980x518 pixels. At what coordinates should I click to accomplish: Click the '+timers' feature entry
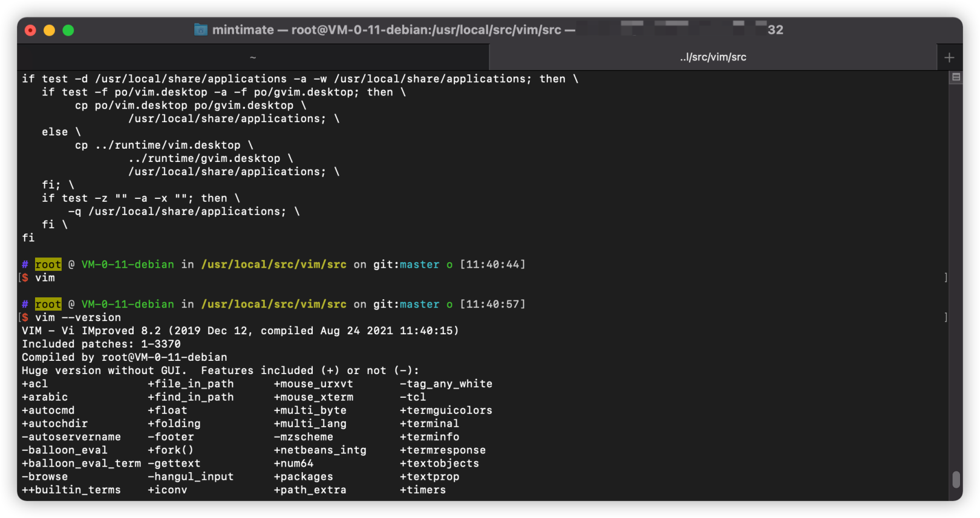click(423, 490)
